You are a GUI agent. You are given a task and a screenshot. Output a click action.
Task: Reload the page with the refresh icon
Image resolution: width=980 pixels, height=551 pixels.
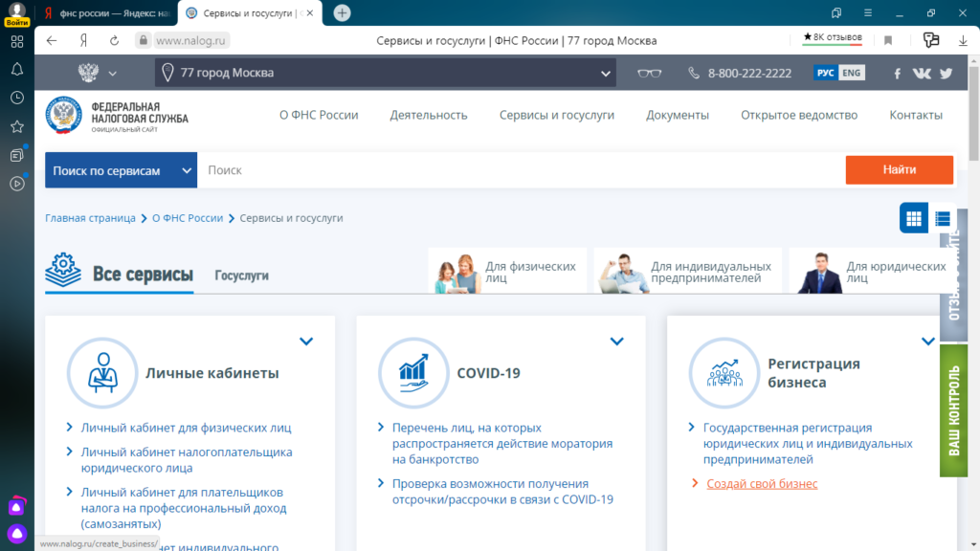(115, 40)
